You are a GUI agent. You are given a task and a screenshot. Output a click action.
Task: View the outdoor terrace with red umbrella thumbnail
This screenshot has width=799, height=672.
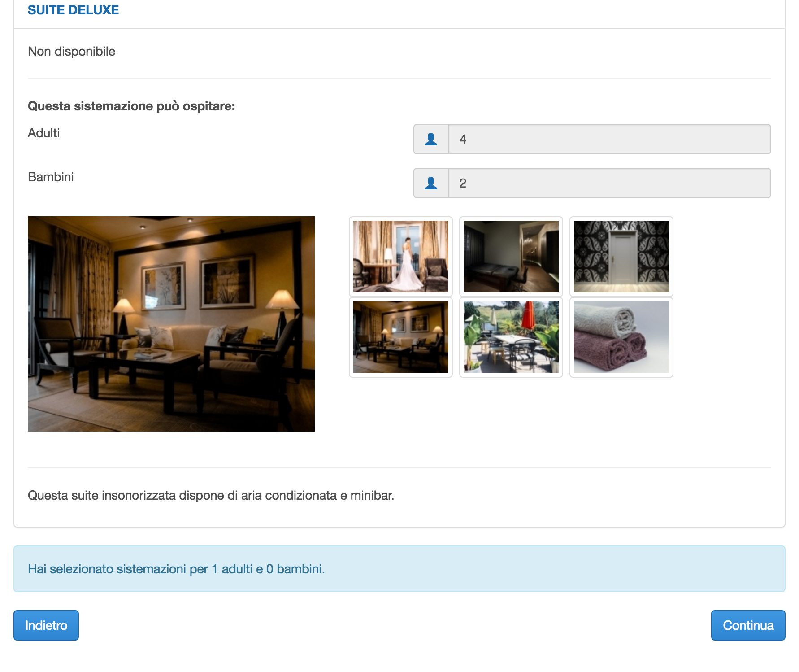511,337
